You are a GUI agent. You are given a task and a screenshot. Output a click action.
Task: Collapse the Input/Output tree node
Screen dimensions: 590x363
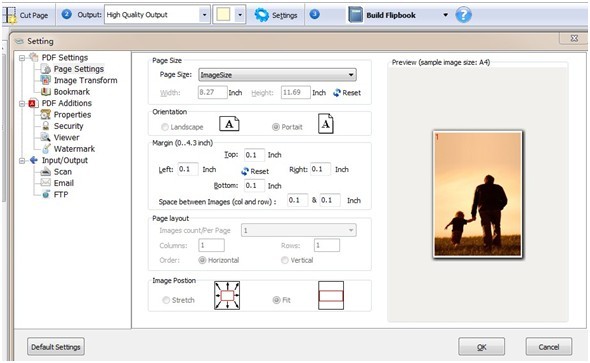22,161
